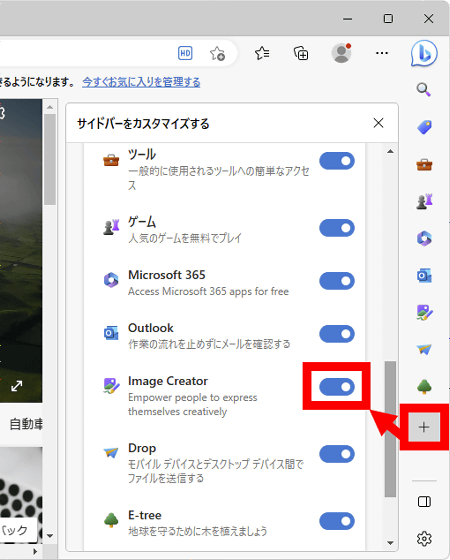450x560 pixels.
Task: Maximize the browser window
Action: [388, 19]
